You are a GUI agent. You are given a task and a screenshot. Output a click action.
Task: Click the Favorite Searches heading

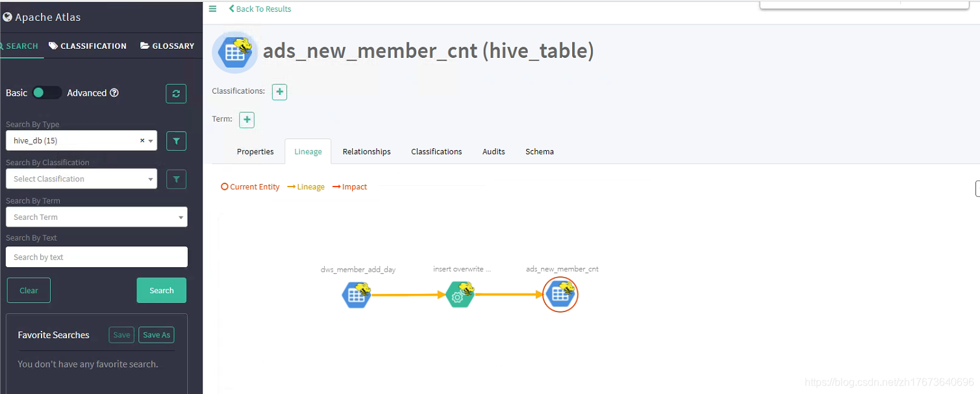point(54,335)
